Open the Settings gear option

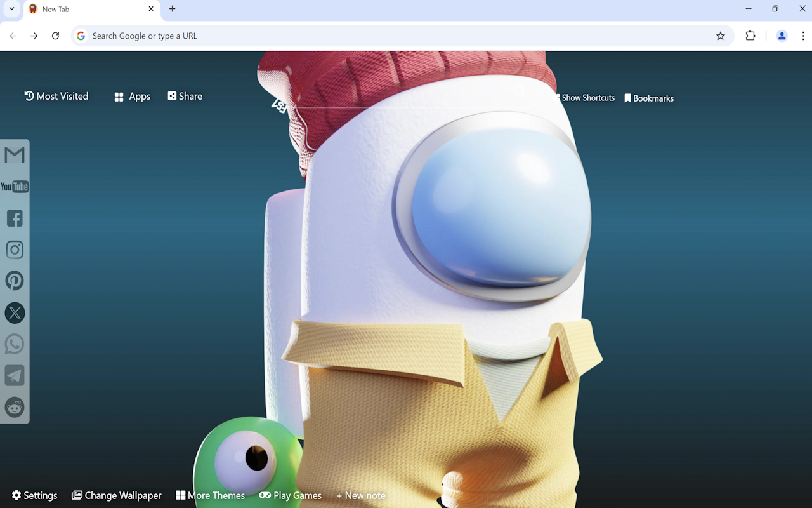tap(34, 495)
